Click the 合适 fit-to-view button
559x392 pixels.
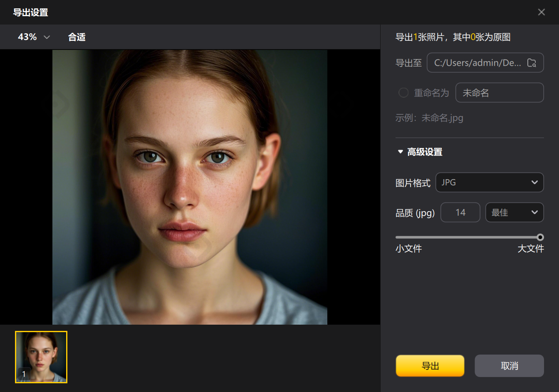pyautogui.click(x=77, y=37)
